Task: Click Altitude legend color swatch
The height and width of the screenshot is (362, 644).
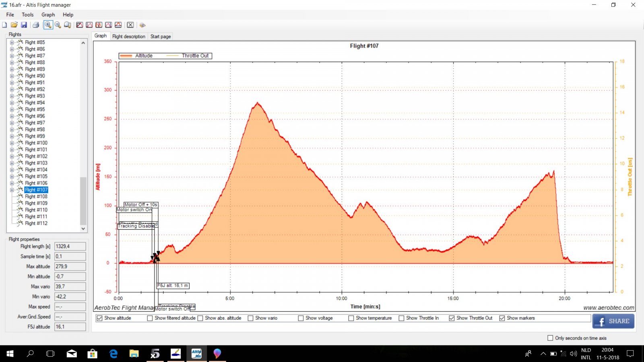Action: [x=126, y=56]
